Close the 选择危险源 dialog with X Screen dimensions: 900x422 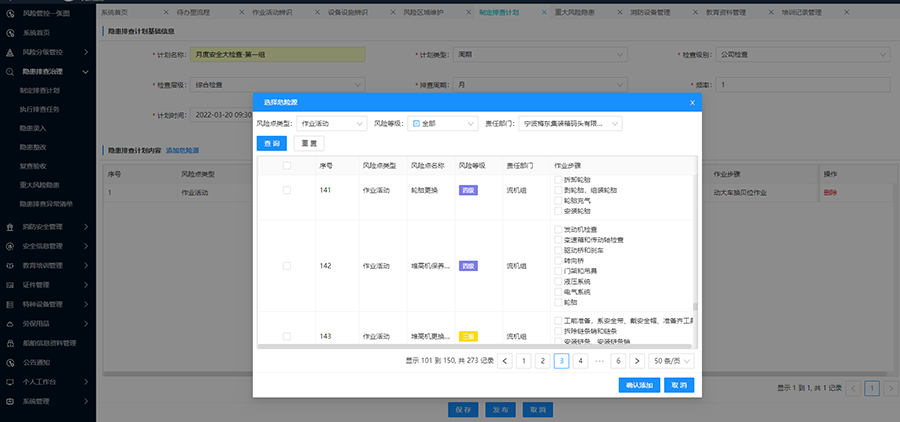pyautogui.click(x=692, y=103)
